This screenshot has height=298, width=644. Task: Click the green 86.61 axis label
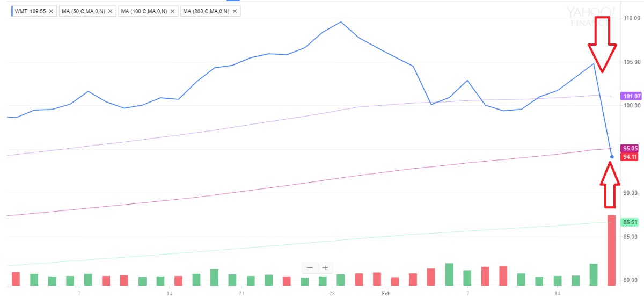[628, 222]
